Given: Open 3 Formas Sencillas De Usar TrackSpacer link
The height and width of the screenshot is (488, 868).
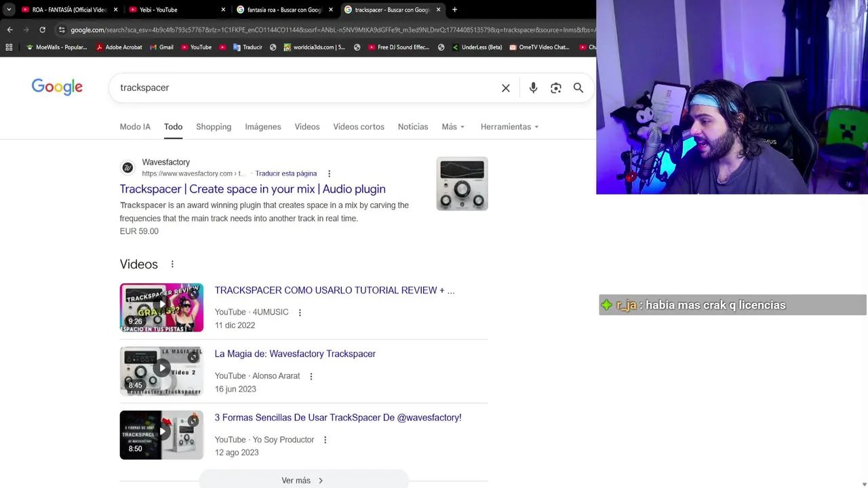Looking at the screenshot, I should coord(338,418).
